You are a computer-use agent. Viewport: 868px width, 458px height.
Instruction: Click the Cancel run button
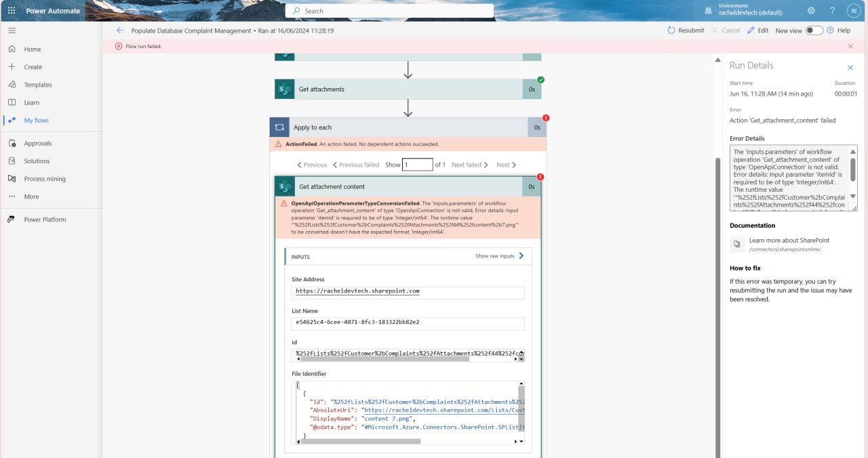point(726,30)
